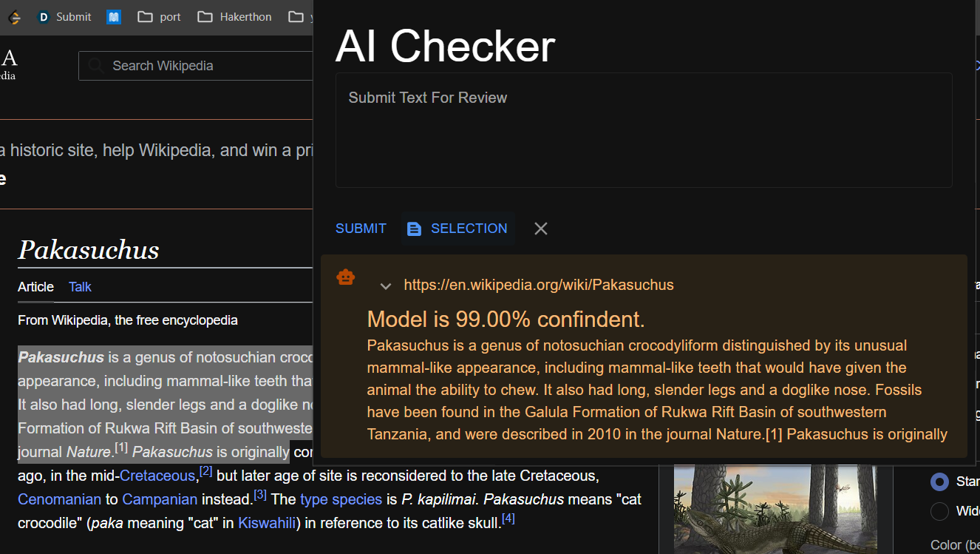Clear input with the X icon
The width and height of the screenshot is (980, 554).
pos(541,229)
